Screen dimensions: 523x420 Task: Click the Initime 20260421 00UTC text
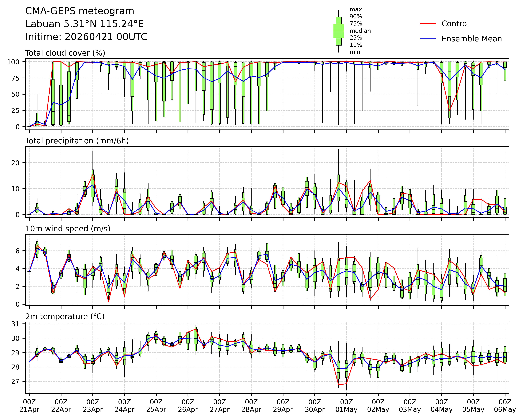pos(86,37)
